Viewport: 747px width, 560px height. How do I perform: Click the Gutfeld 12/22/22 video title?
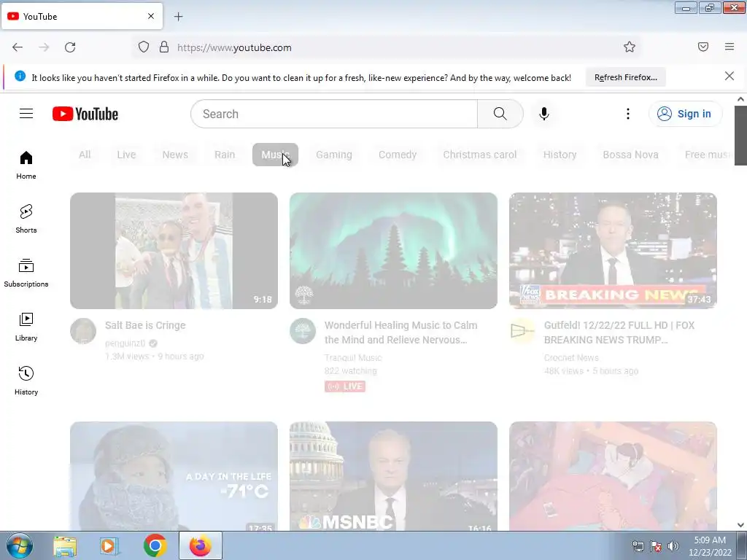click(619, 332)
